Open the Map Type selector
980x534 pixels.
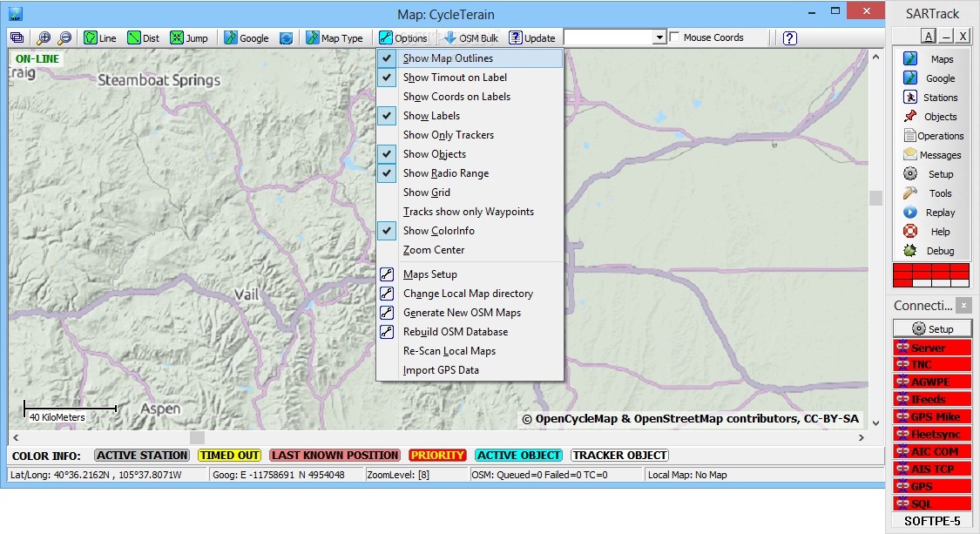[335, 38]
